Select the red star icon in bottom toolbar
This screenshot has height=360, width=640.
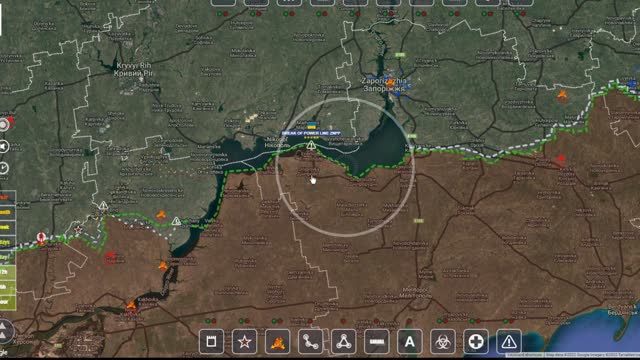(x=244, y=341)
